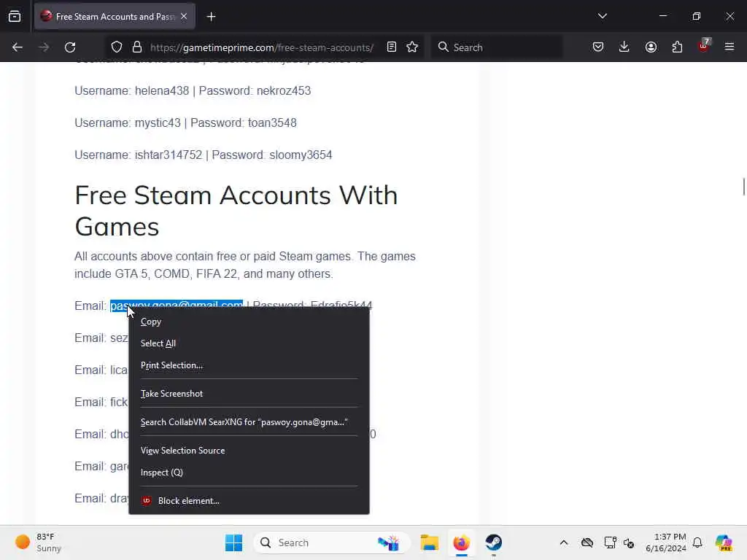
Task: Open the Windows Start button
Action: (x=233, y=542)
